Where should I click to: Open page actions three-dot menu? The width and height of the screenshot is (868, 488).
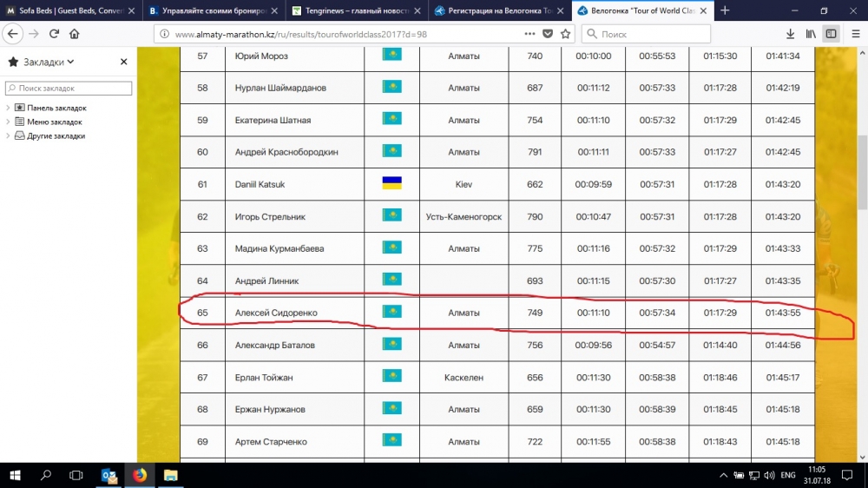point(529,34)
